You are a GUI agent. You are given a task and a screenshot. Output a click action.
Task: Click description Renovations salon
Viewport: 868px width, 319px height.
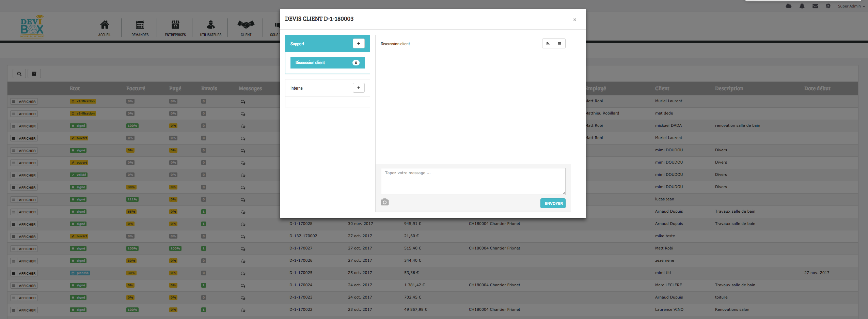point(732,309)
